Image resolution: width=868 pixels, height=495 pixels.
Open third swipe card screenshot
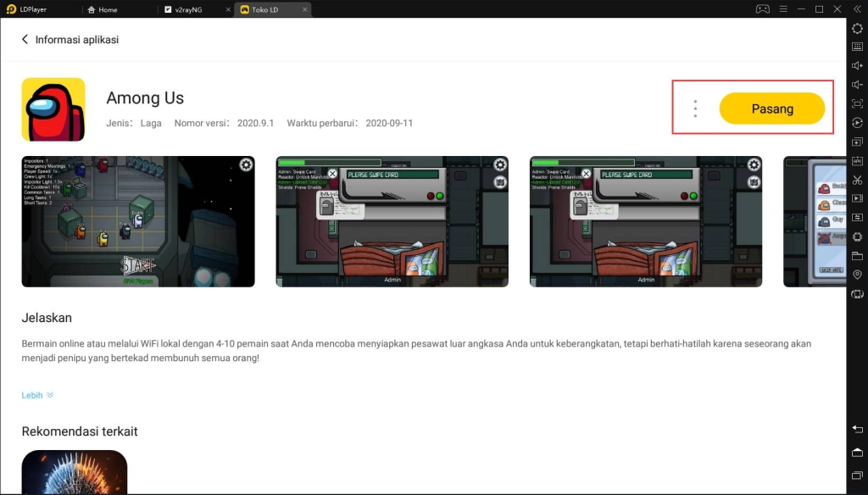pos(645,221)
